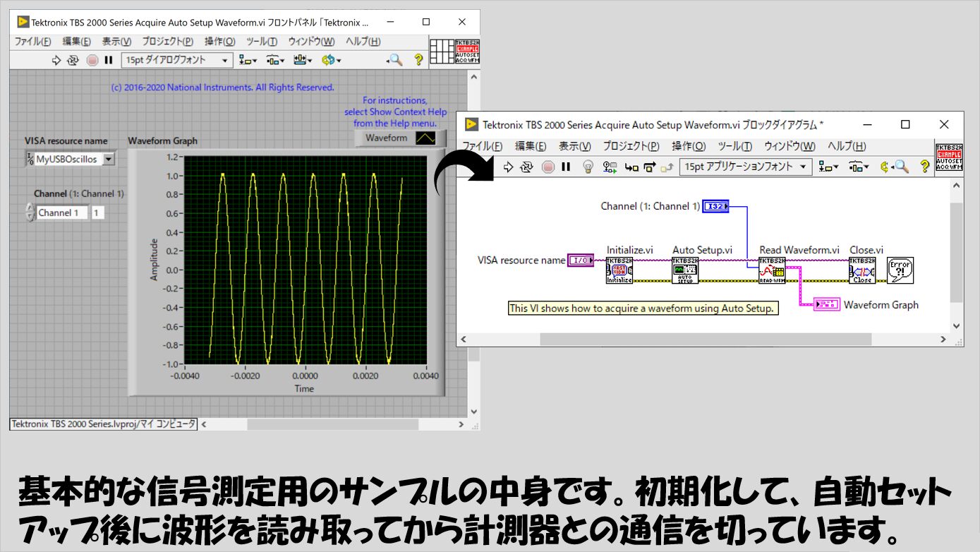This screenshot has width=980, height=552.
Task: Select the Read Waveform.vi node
Action: [x=772, y=270]
